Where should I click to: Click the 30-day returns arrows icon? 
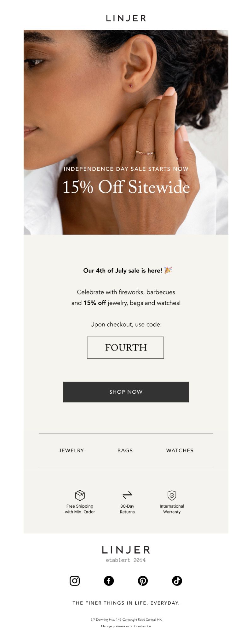pyautogui.click(x=127, y=495)
